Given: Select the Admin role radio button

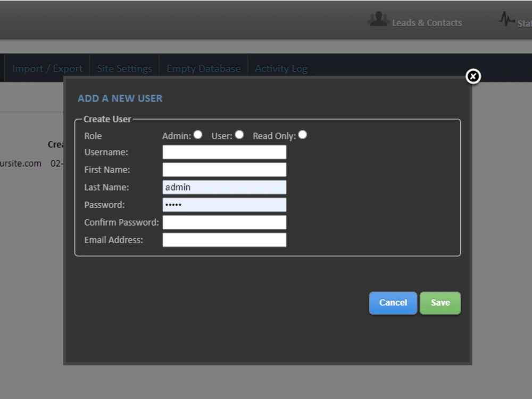Looking at the screenshot, I should click(198, 135).
